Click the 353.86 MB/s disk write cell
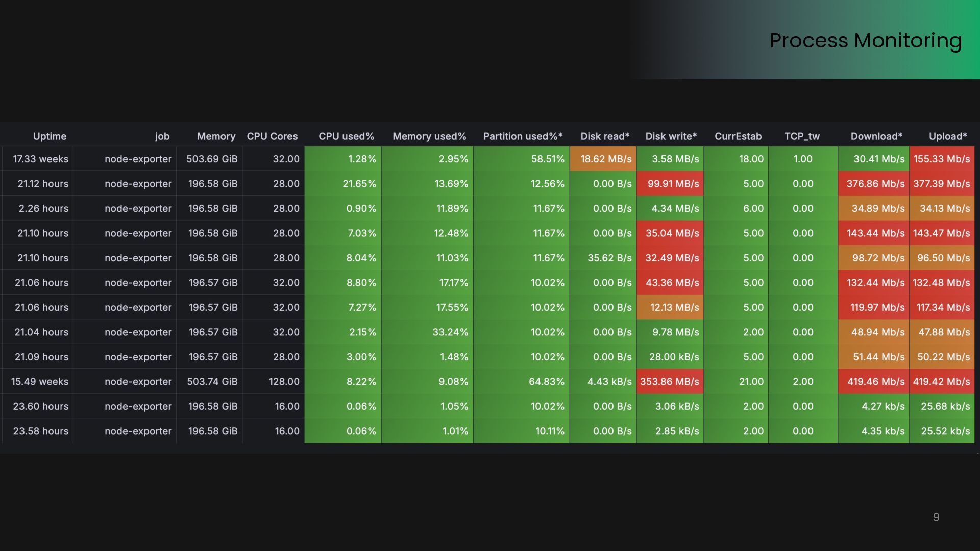This screenshot has height=551, width=980. click(x=670, y=382)
